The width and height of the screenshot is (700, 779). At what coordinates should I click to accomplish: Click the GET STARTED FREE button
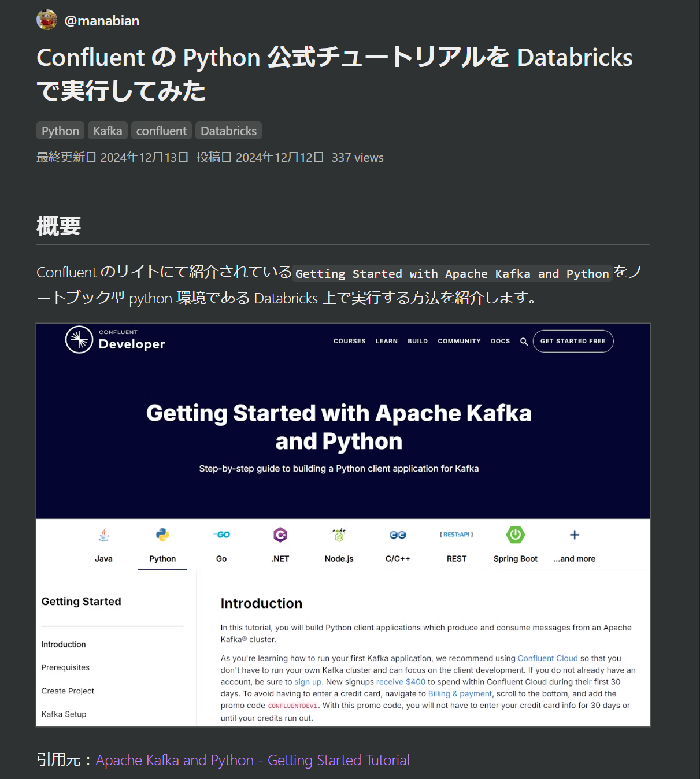tap(573, 341)
